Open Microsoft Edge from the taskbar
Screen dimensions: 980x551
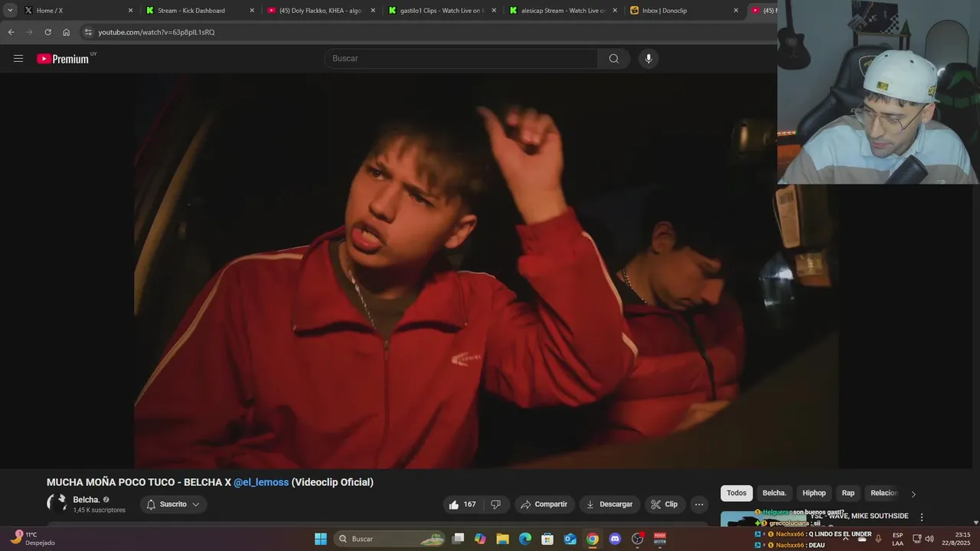click(x=525, y=539)
